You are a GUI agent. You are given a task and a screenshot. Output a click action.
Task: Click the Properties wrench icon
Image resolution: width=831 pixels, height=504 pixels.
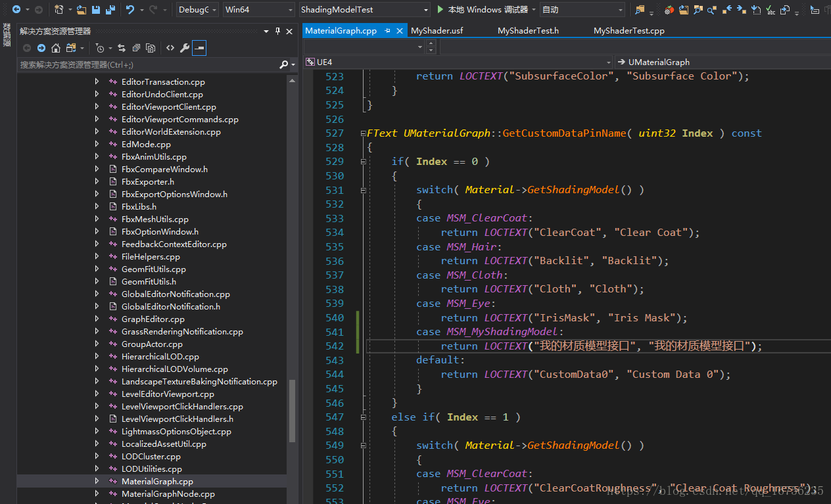click(185, 48)
